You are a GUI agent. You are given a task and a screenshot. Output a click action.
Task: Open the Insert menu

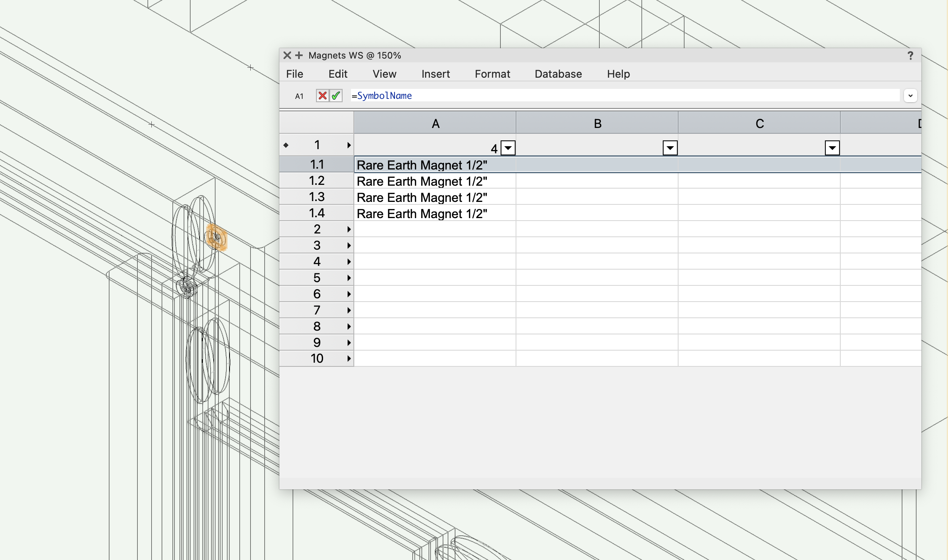point(435,74)
